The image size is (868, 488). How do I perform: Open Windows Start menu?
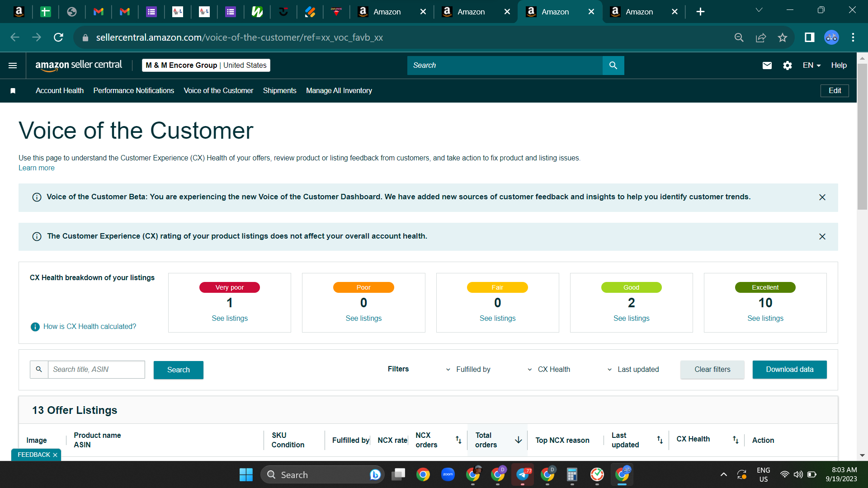[246, 475]
